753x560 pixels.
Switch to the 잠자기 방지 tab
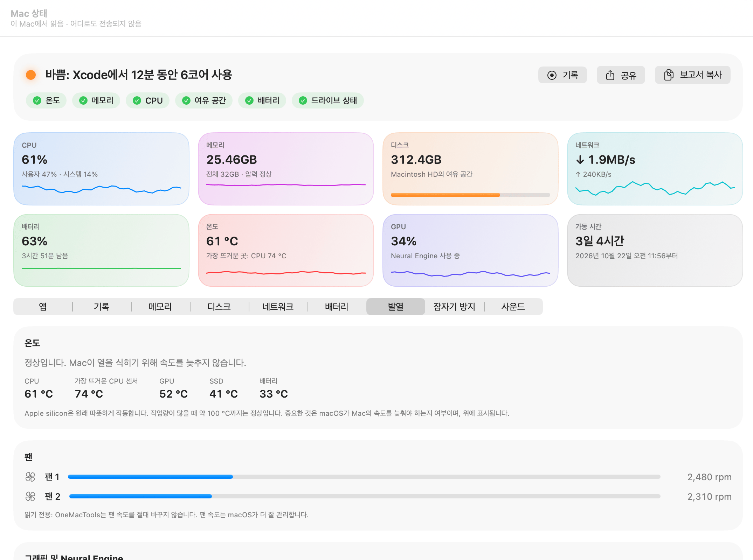(454, 307)
